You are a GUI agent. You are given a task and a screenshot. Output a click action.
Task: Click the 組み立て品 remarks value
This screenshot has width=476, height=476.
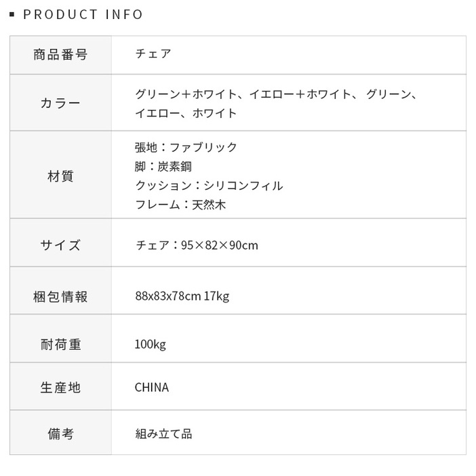coord(163,434)
